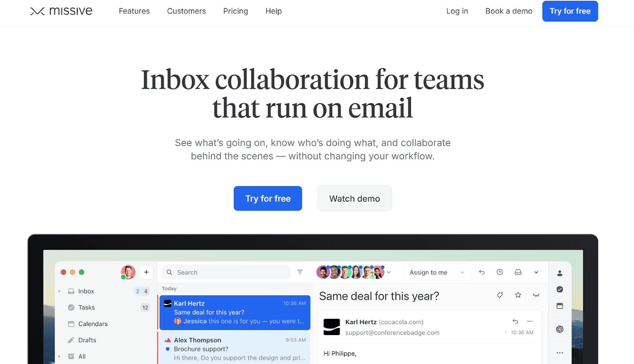This screenshot has width=634, height=364.
Task: Click the label tag icon on conversation
Action: [500, 295]
